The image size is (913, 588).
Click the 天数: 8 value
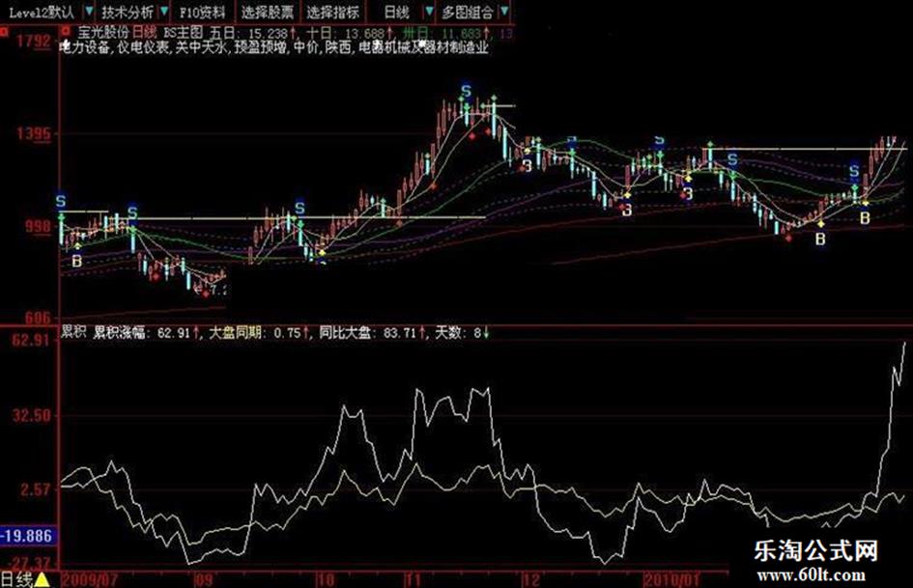[463, 332]
